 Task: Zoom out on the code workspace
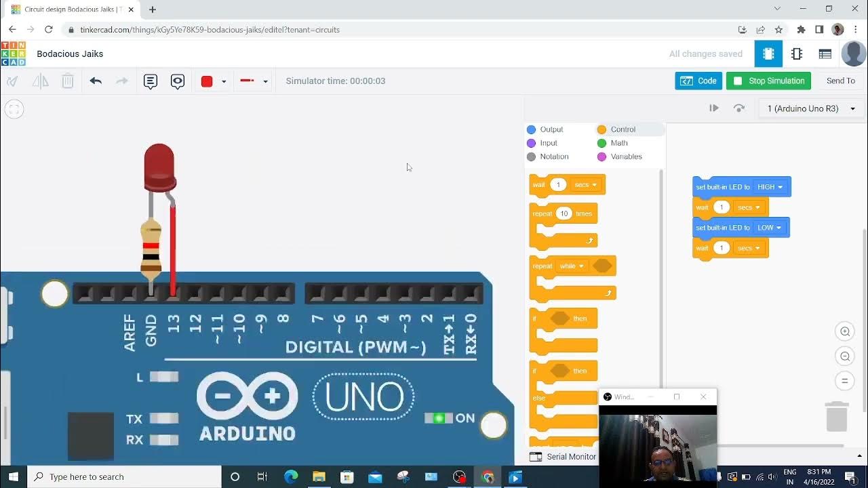tap(845, 357)
